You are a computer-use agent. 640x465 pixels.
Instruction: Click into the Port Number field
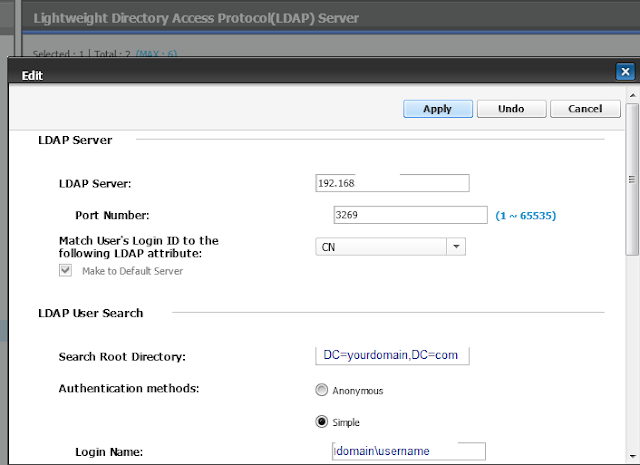[x=411, y=214]
